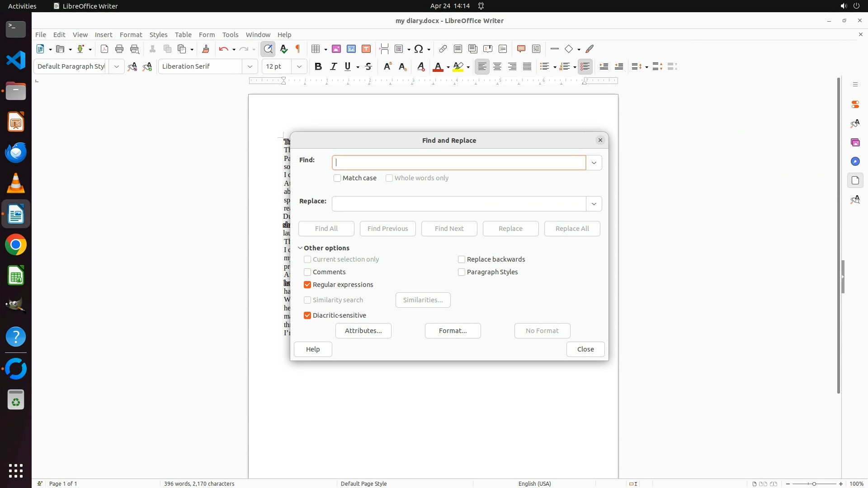
Task: Uncheck the Regular expressions option
Action: (307, 285)
